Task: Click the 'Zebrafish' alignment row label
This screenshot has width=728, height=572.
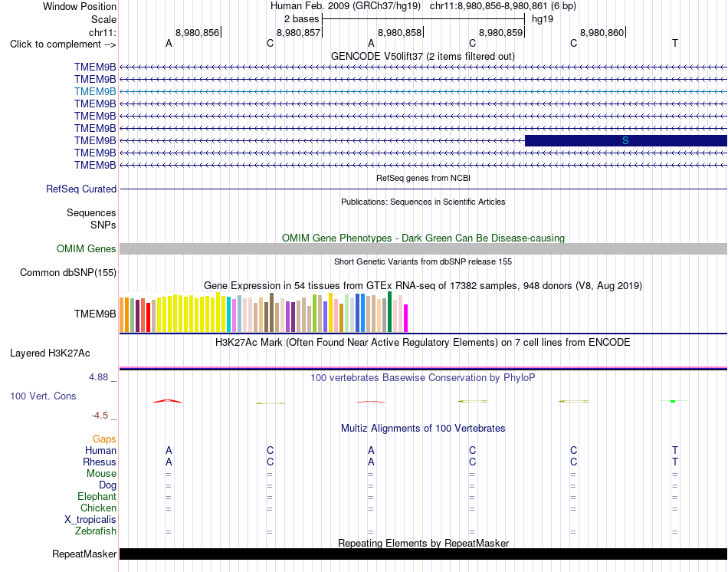Action: (x=96, y=531)
